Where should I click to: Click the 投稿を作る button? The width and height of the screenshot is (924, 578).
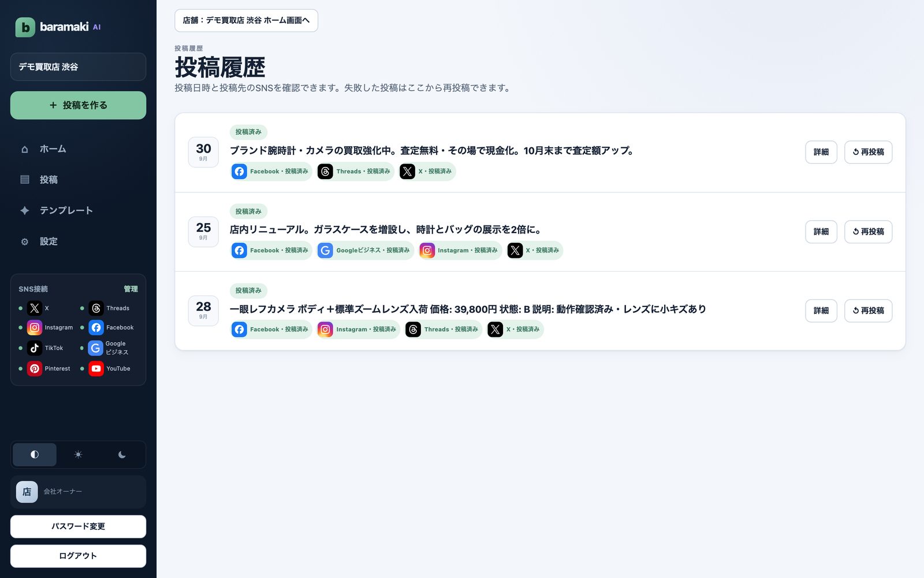point(78,105)
